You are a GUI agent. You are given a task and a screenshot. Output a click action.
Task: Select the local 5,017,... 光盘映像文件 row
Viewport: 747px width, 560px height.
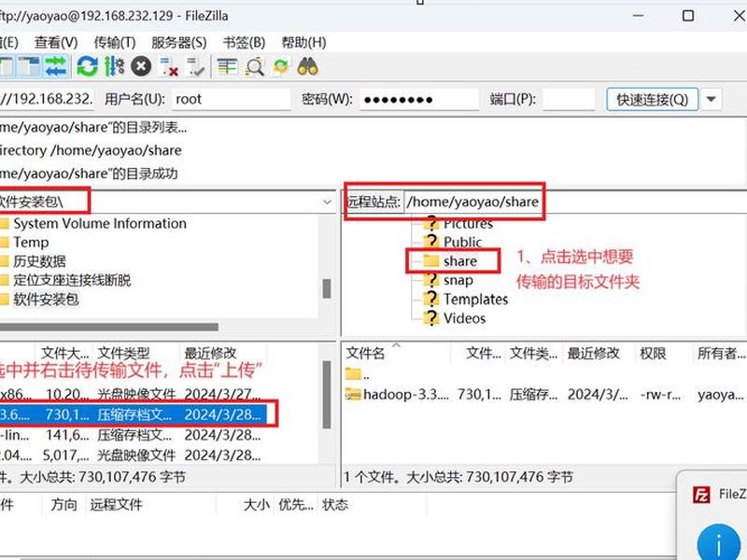[133, 455]
